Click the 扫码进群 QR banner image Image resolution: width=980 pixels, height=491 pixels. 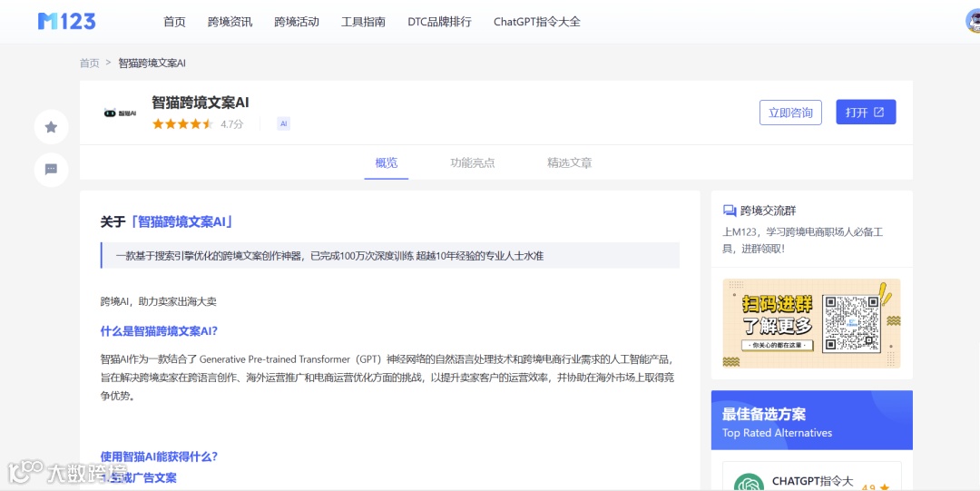811,323
